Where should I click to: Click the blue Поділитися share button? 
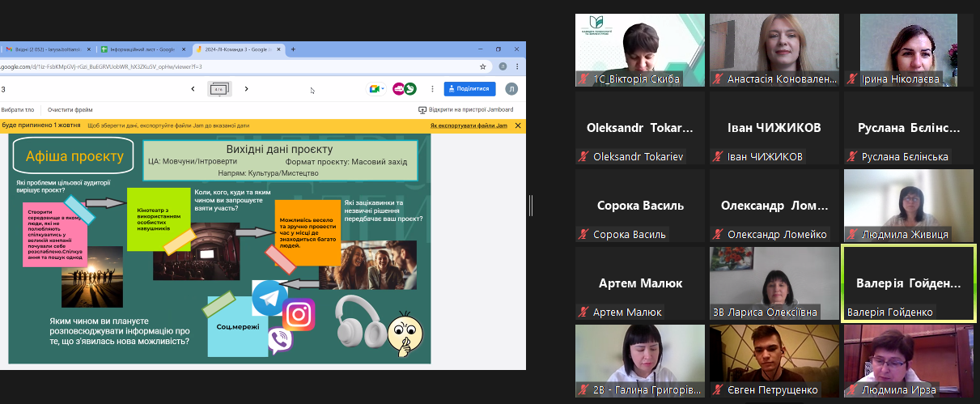pos(468,89)
